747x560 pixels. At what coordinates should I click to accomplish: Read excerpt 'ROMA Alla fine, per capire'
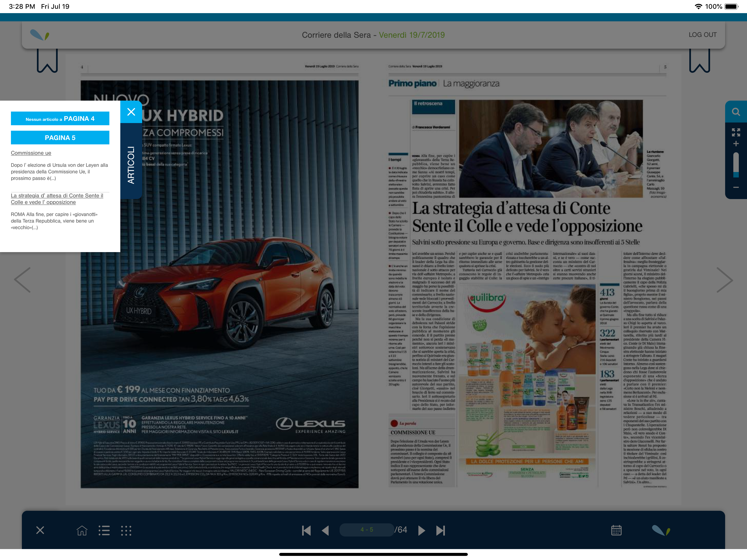(x=54, y=221)
